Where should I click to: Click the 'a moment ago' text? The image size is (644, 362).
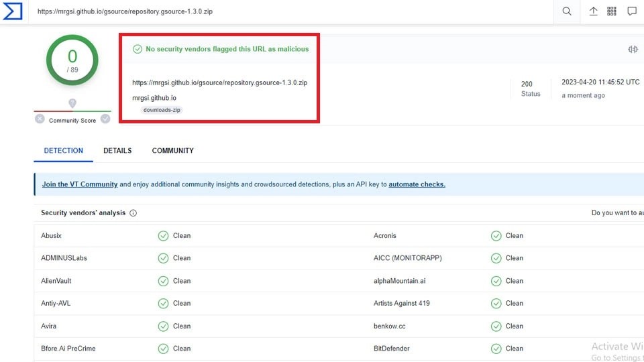point(583,95)
